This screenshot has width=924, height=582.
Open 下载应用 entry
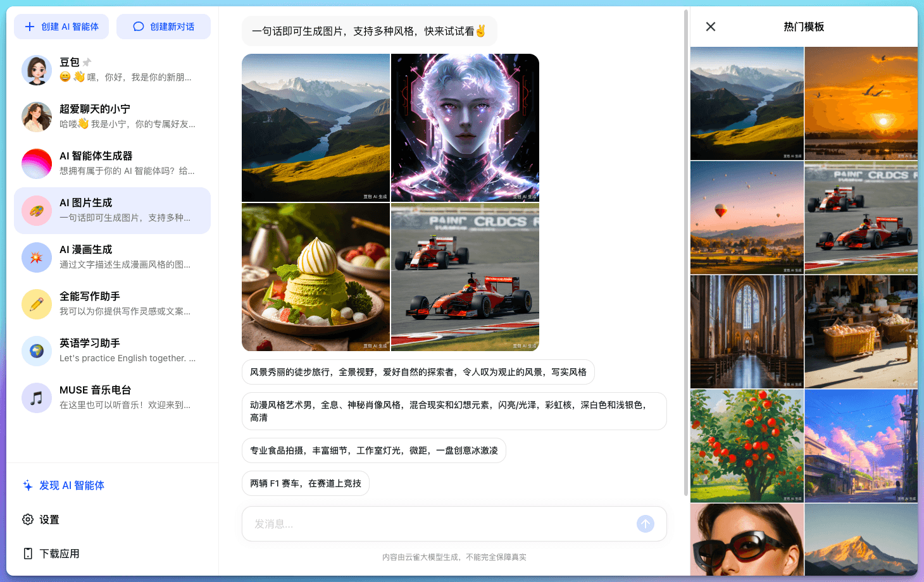pos(59,554)
